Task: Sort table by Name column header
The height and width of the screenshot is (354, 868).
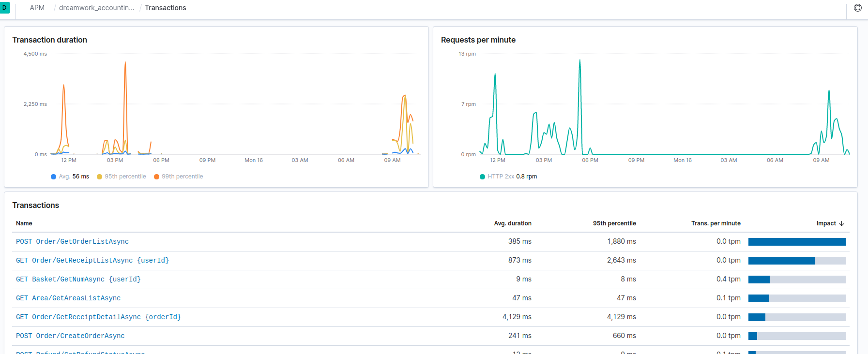Action: pyautogui.click(x=24, y=223)
